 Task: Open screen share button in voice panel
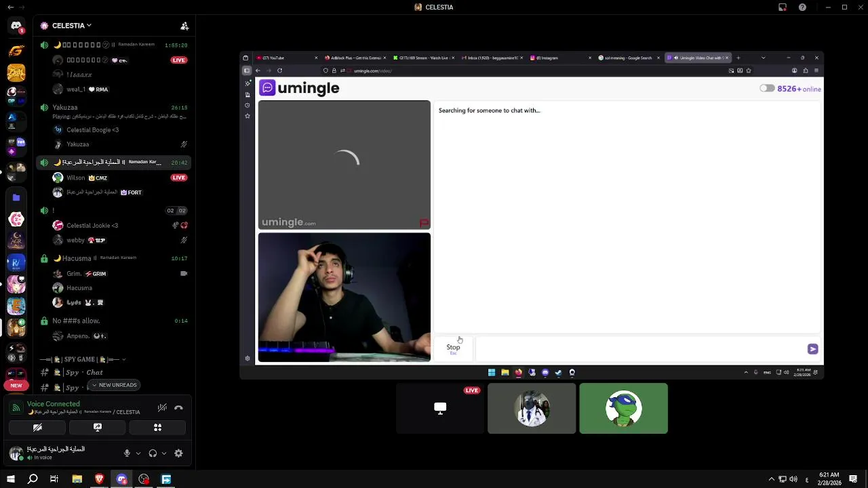97,428
